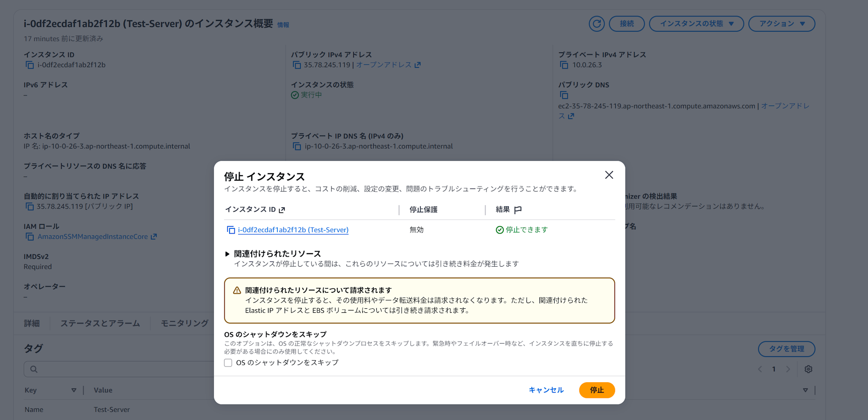Click the sort arrow at the tags table's right edge
This screenshot has height=420, width=868.
tap(806, 390)
